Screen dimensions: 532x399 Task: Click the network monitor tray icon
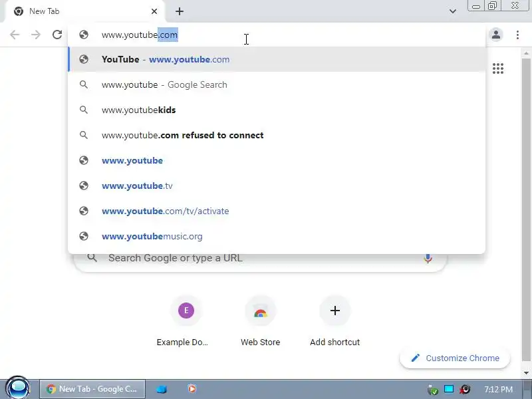pos(448,389)
